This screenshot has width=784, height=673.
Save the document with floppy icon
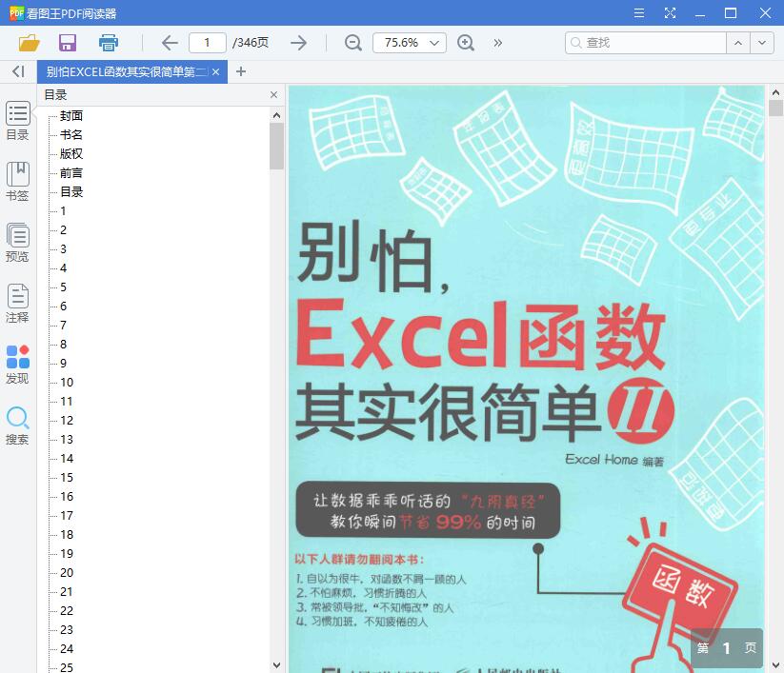click(x=68, y=43)
